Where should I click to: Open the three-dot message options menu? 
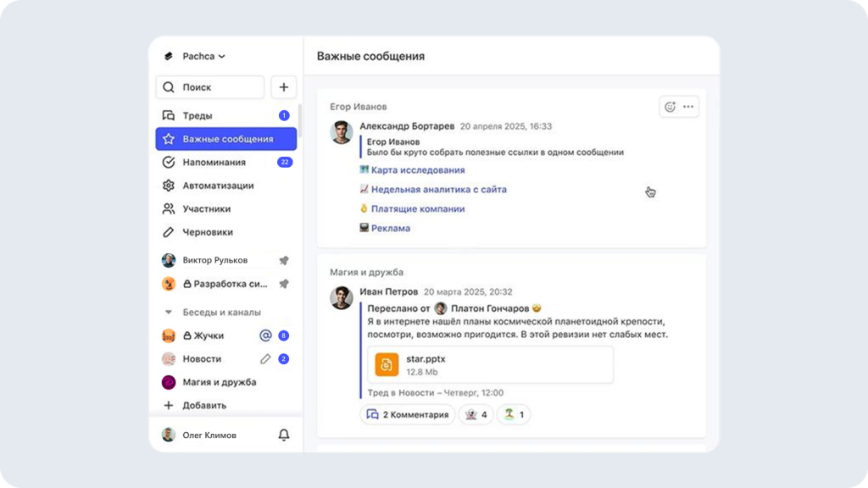click(688, 105)
